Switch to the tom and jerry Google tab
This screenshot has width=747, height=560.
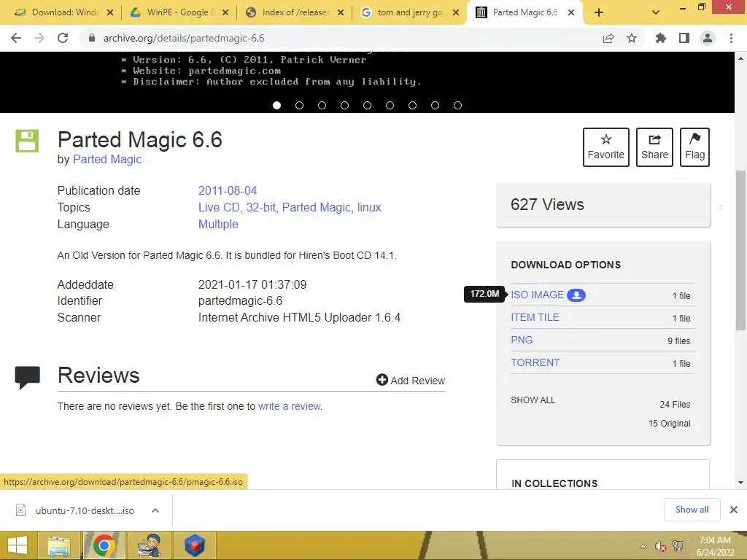click(x=404, y=12)
